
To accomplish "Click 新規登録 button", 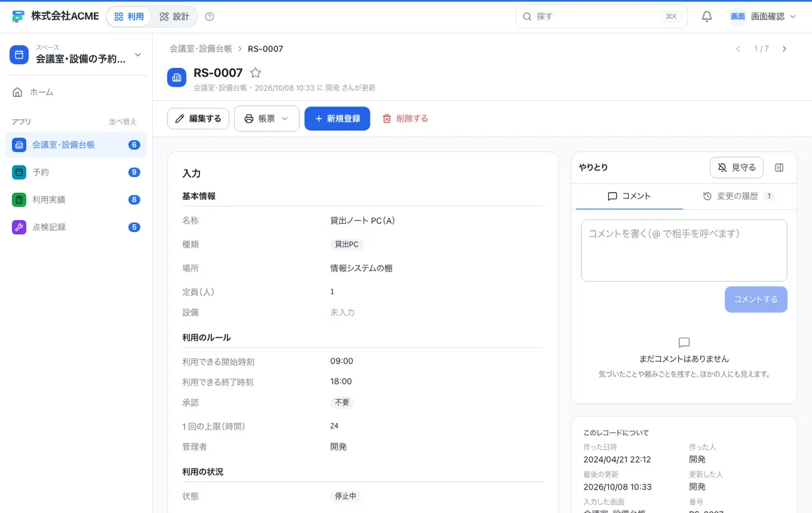I will point(337,119).
